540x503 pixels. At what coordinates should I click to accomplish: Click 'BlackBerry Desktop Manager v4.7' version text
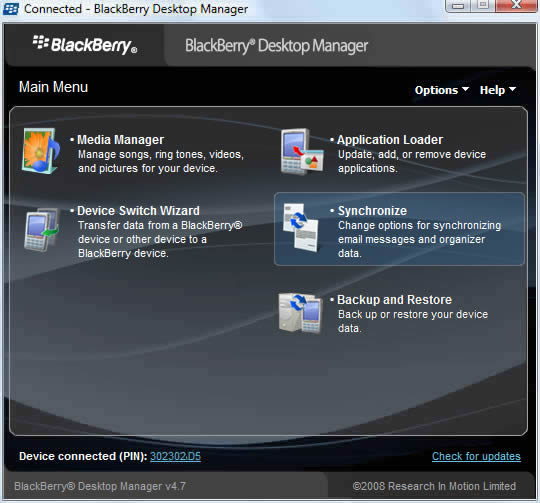pyautogui.click(x=100, y=486)
